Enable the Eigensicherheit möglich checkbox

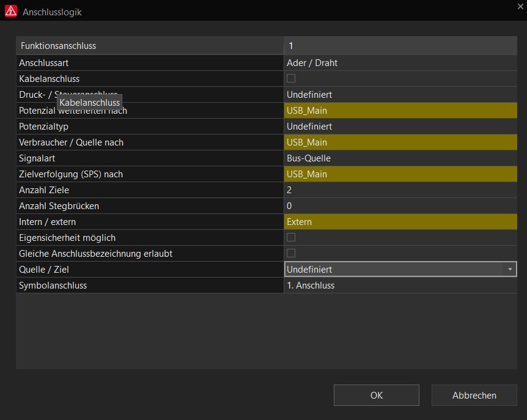coord(291,237)
